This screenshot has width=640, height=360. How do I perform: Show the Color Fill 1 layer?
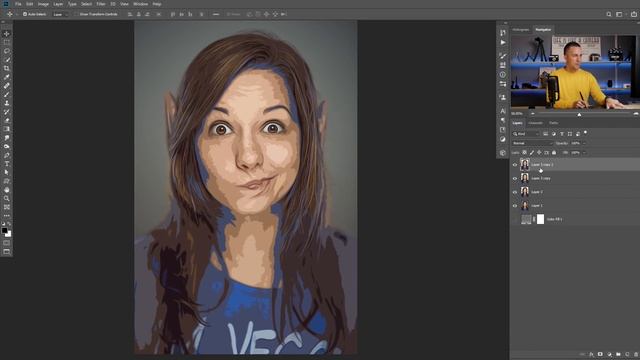tap(515, 219)
